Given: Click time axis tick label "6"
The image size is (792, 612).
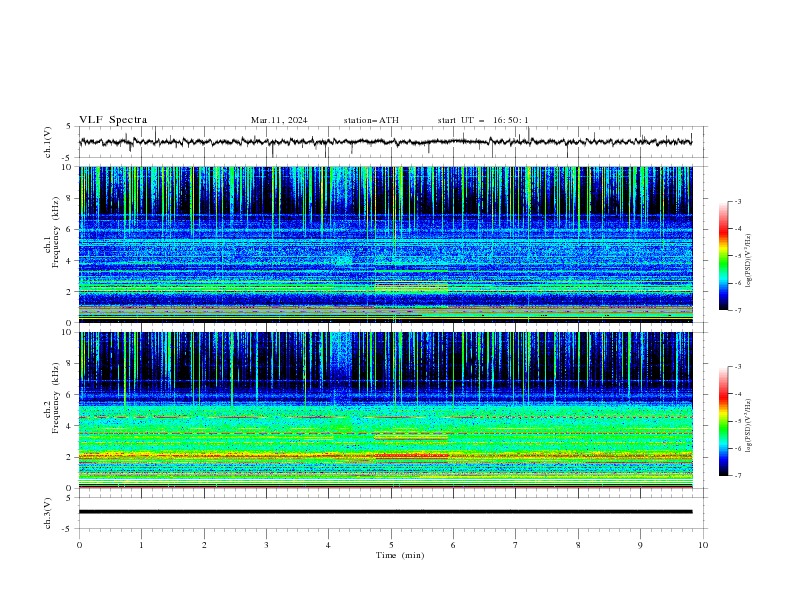Looking at the screenshot, I should point(453,545).
